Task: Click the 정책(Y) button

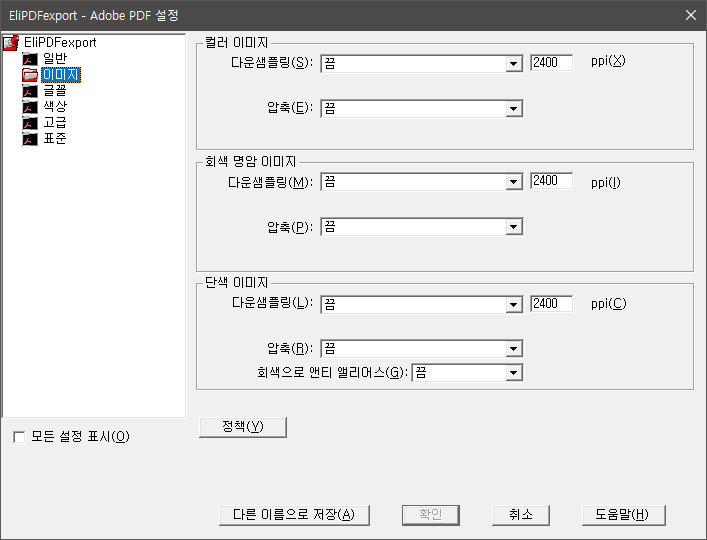Action: click(x=243, y=427)
